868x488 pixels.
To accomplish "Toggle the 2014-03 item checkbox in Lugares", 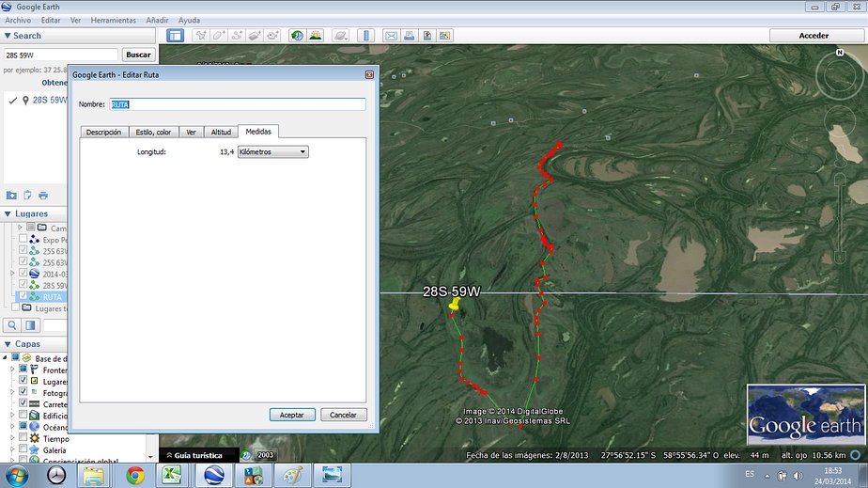I will [23, 273].
